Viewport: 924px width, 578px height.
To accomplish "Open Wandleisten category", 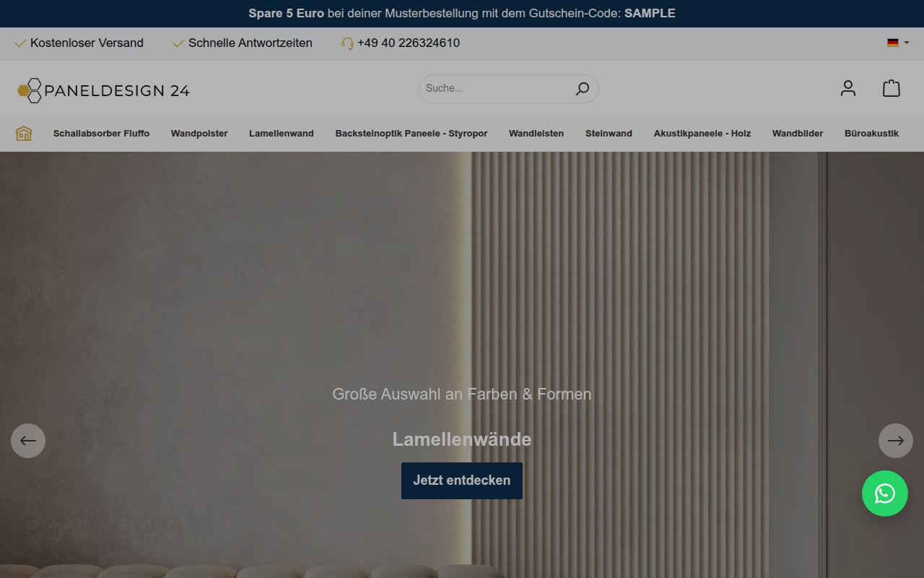I will 536,134.
